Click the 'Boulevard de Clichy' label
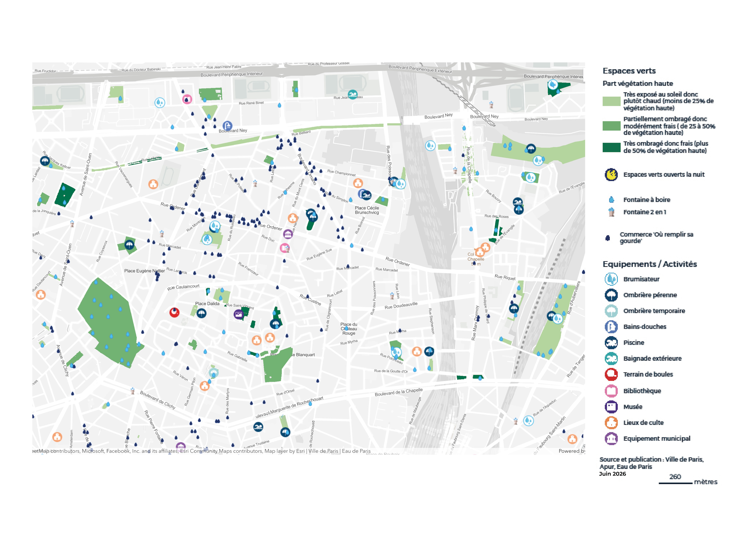 [158, 400]
